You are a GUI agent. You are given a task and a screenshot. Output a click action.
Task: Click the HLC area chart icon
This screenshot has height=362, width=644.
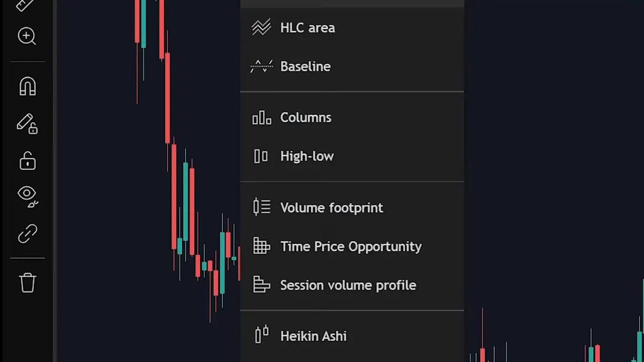(261, 27)
